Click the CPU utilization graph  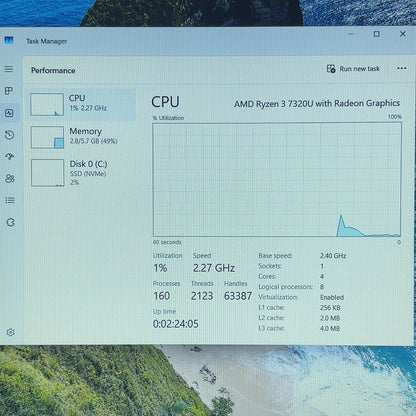(277, 180)
